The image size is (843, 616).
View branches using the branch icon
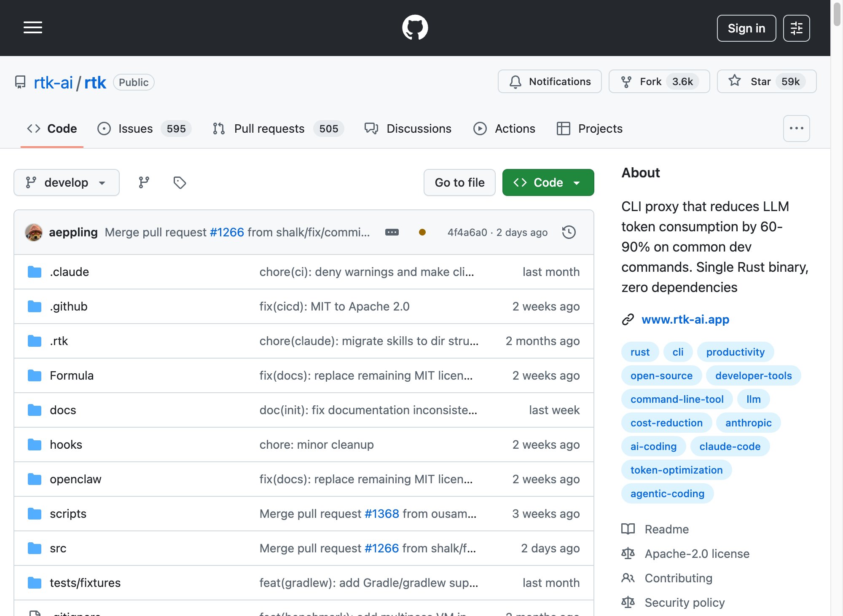tap(144, 182)
